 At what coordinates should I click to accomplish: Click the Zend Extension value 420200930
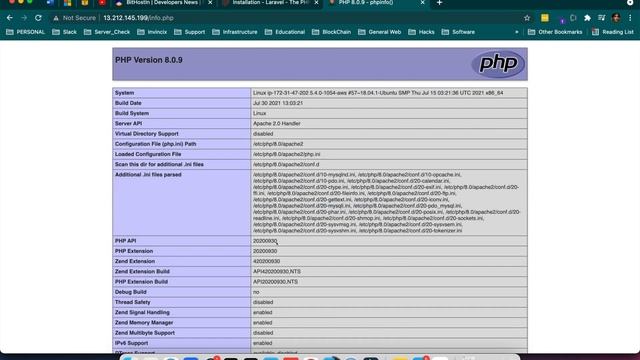tap(267, 261)
